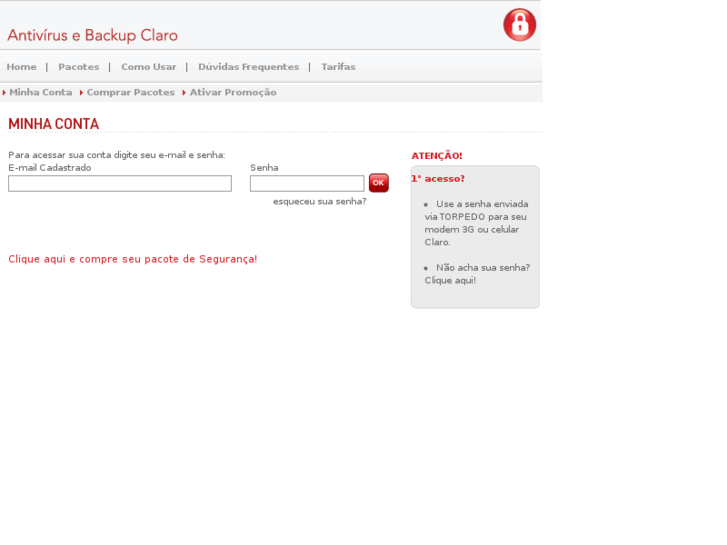Click the Use a senha enviada via TORPEDO text
The width and height of the screenshot is (727, 545).
(x=476, y=223)
